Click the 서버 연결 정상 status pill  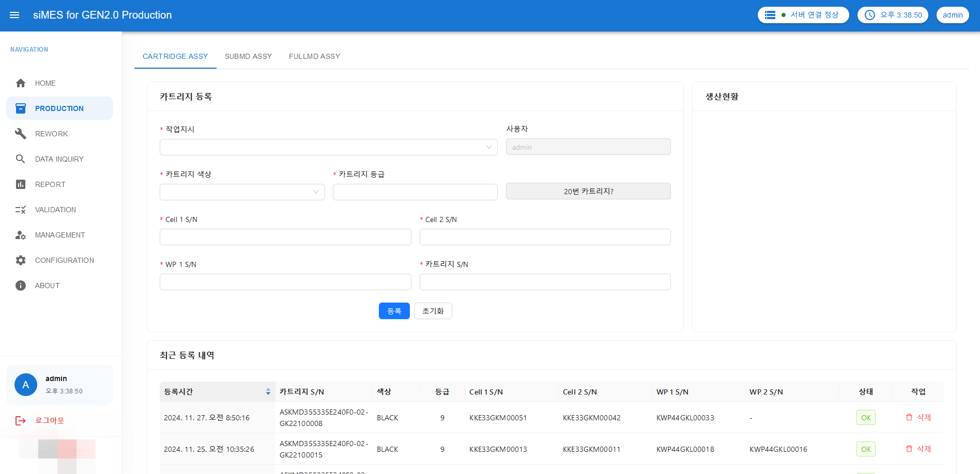click(803, 15)
